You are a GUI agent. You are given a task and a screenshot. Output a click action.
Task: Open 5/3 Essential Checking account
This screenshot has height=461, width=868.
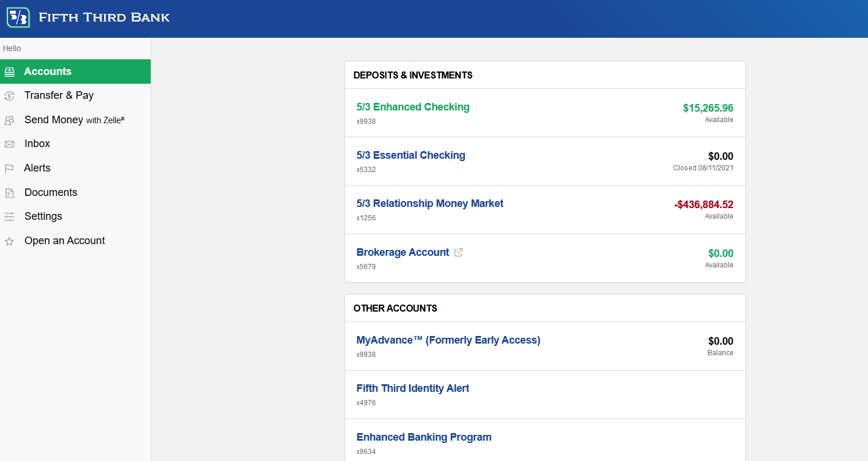pyautogui.click(x=411, y=155)
